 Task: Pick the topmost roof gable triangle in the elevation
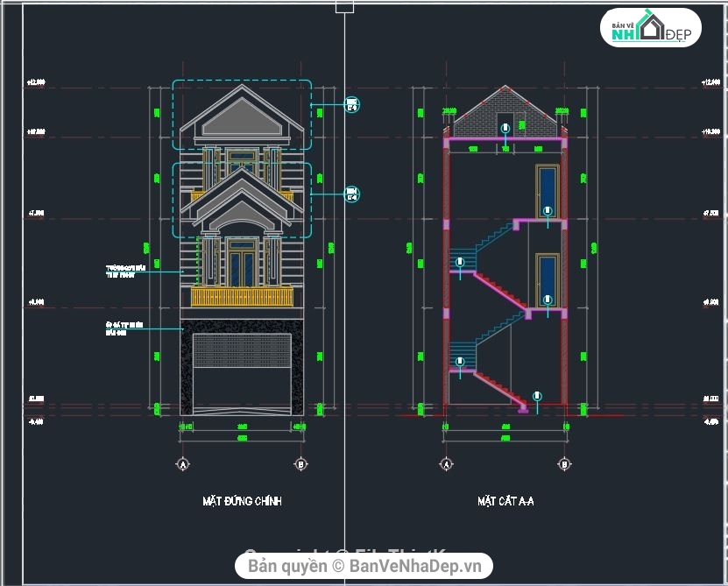(x=241, y=114)
